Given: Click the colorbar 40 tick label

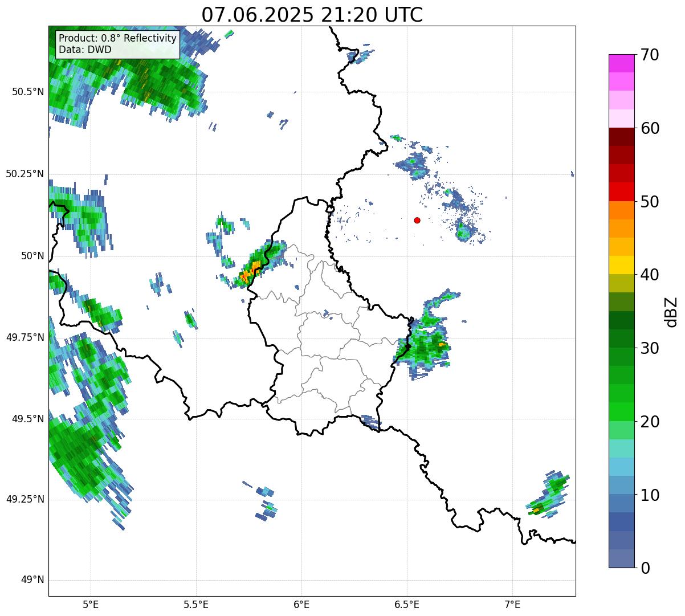Looking at the screenshot, I should [650, 275].
